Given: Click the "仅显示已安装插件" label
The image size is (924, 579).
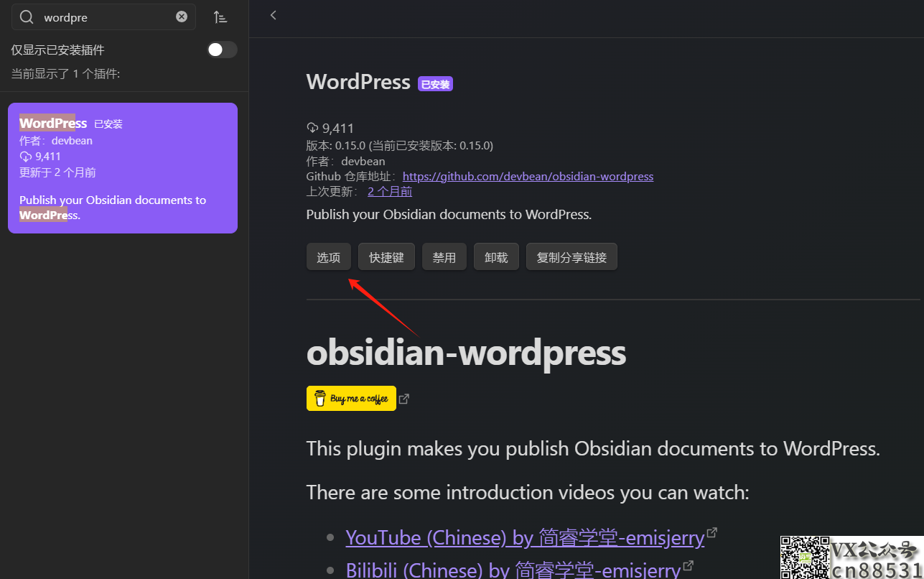Looking at the screenshot, I should 57,50.
